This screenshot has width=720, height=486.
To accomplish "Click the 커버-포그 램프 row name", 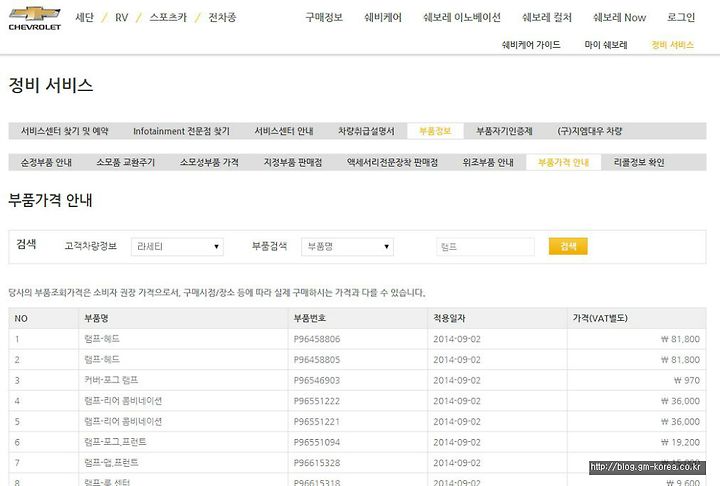I will [x=111, y=380].
